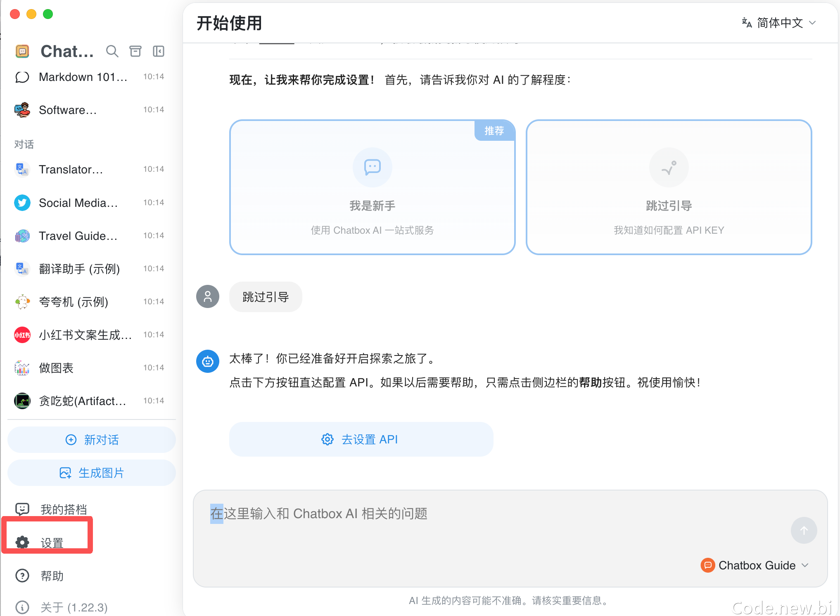Click the gear icon in 去设置 API button

pyautogui.click(x=327, y=439)
